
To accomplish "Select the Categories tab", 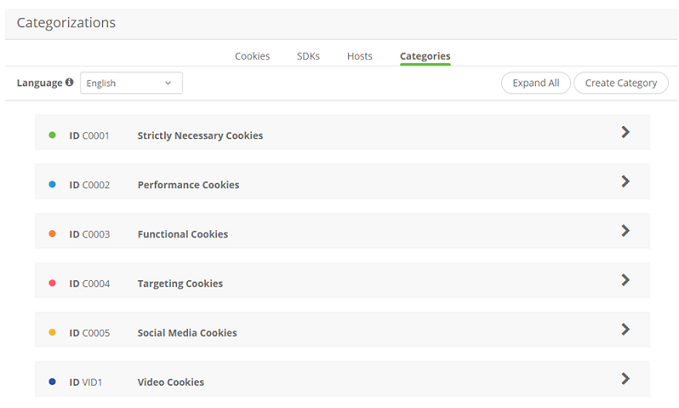I will coord(425,56).
